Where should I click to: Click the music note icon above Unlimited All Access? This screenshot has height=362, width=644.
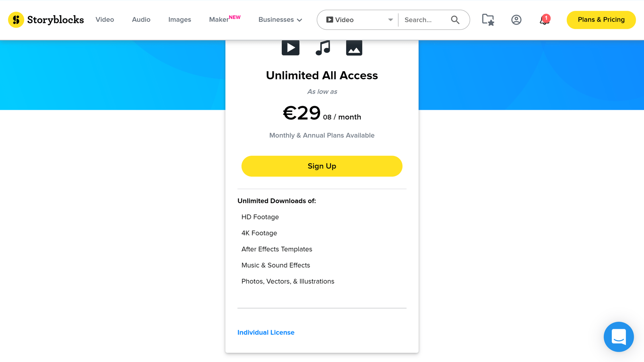[322, 47]
